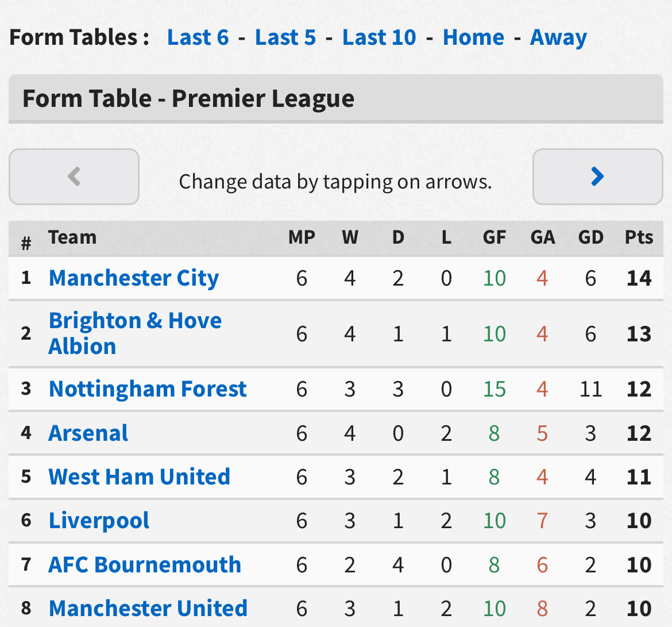
Task: Select the Liverpool team link
Action: [99, 521]
